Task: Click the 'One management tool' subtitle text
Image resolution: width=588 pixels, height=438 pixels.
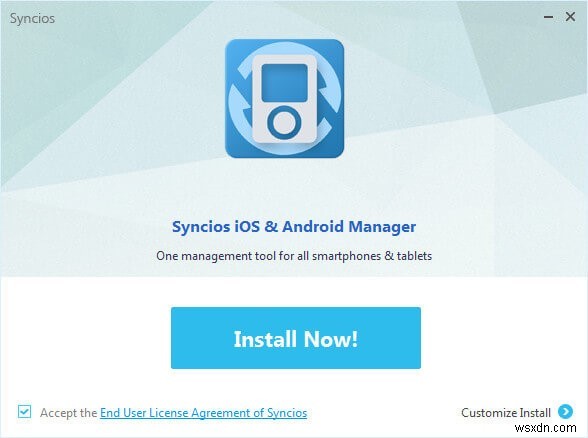Action: (294, 256)
